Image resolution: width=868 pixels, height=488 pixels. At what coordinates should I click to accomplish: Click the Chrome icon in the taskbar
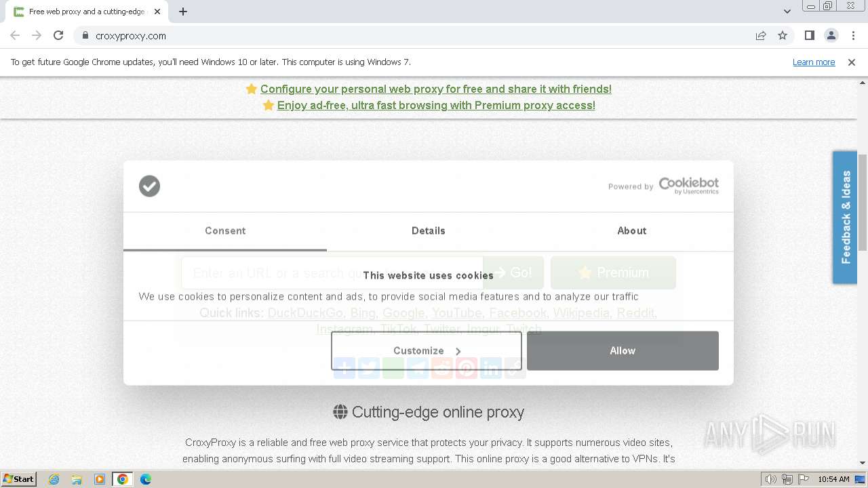(x=123, y=479)
